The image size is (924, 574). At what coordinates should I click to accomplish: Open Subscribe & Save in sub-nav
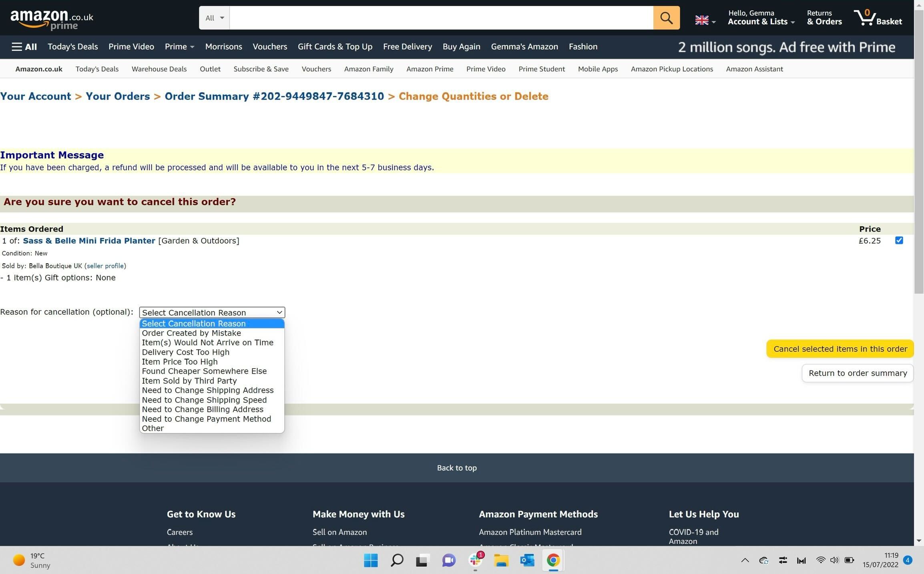pyautogui.click(x=261, y=69)
